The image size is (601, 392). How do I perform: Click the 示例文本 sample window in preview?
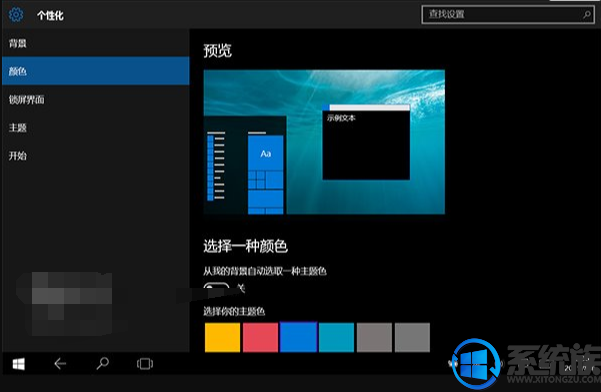(366, 142)
